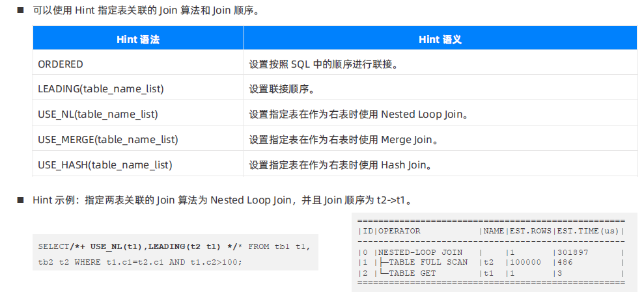
Task: Select the ORDERED hint cell
Action: coord(139,64)
